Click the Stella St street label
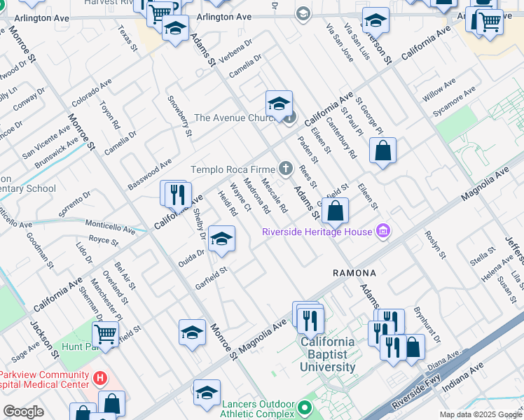 tap(483, 256)
